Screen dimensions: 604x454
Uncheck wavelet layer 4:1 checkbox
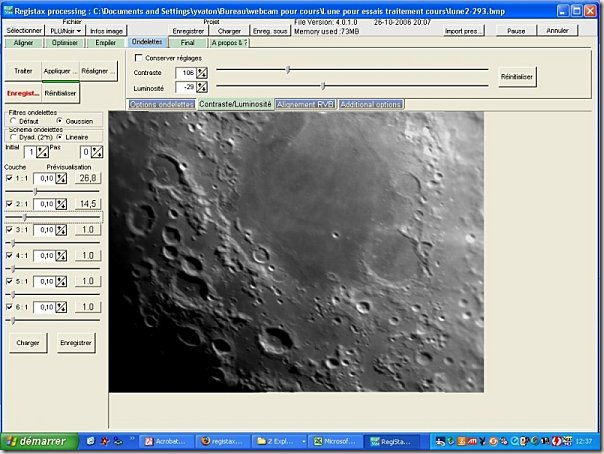click(9, 255)
